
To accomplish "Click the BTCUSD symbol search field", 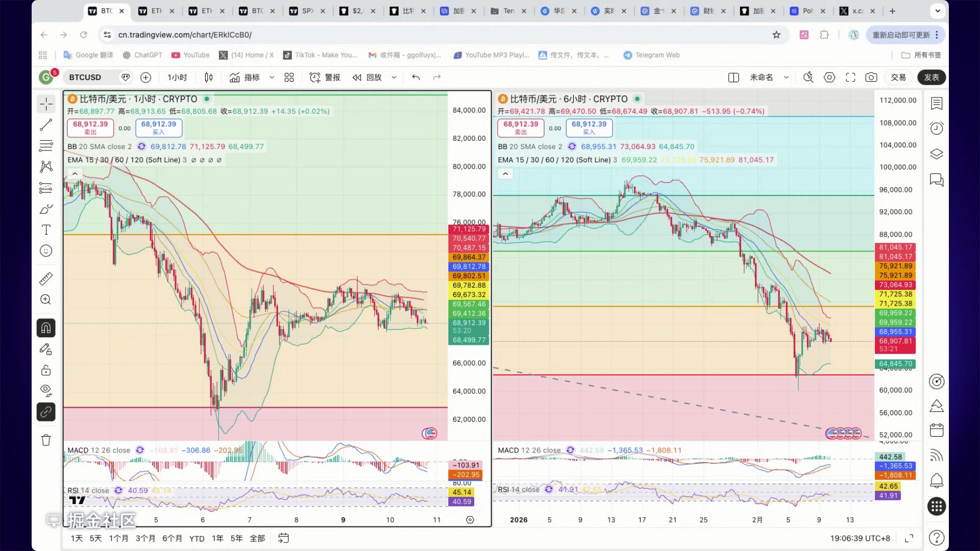I will (x=85, y=78).
